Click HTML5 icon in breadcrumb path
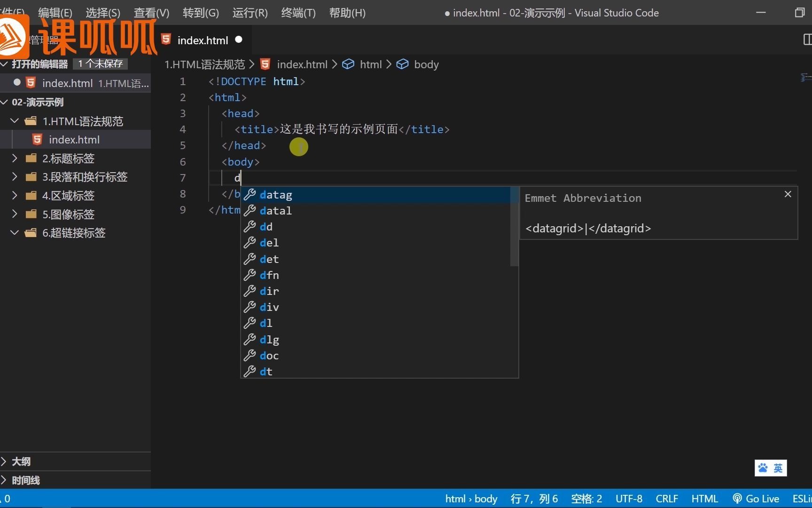This screenshot has height=508, width=812. point(265,64)
